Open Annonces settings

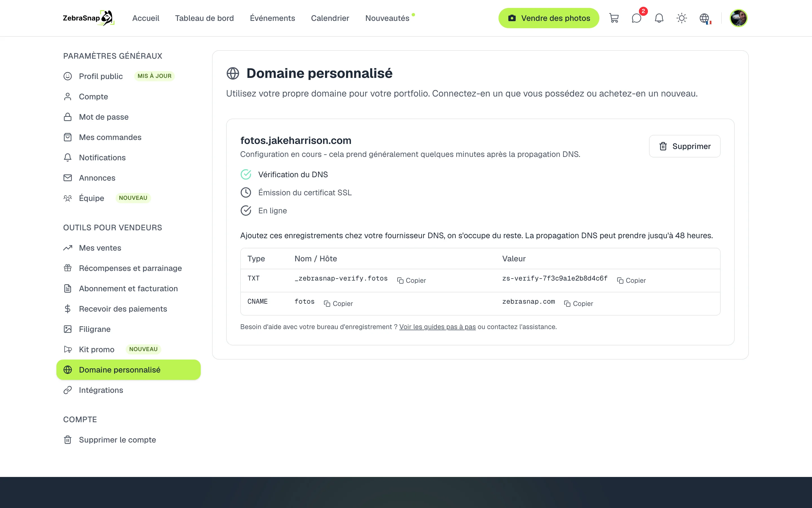click(129, 178)
